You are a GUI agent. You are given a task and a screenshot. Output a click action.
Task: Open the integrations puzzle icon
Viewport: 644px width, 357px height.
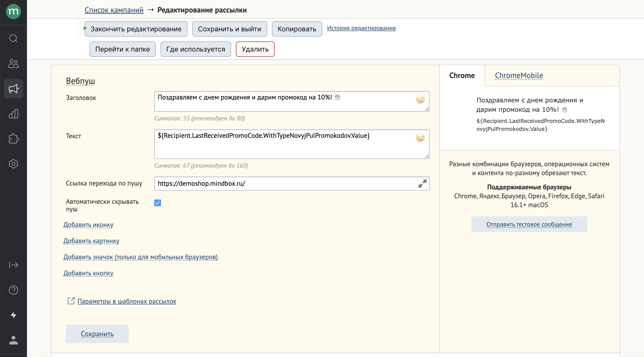pos(13,139)
